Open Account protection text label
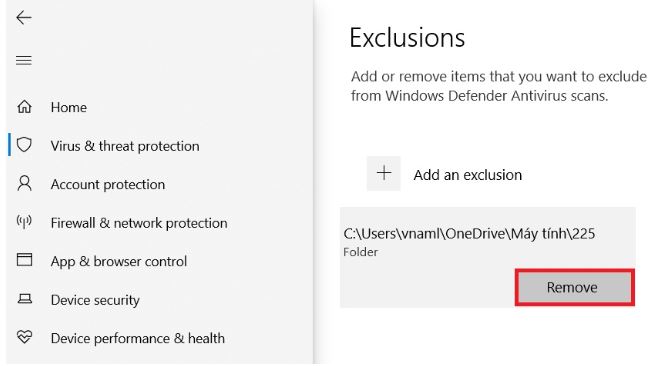The height and width of the screenshot is (366, 670). click(x=108, y=184)
